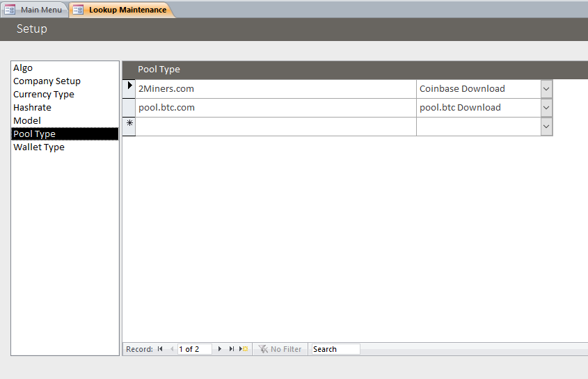Viewport: 588px width, 379px height.
Task: Click the pool.btc Download combo field
Action: (x=479, y=108)
